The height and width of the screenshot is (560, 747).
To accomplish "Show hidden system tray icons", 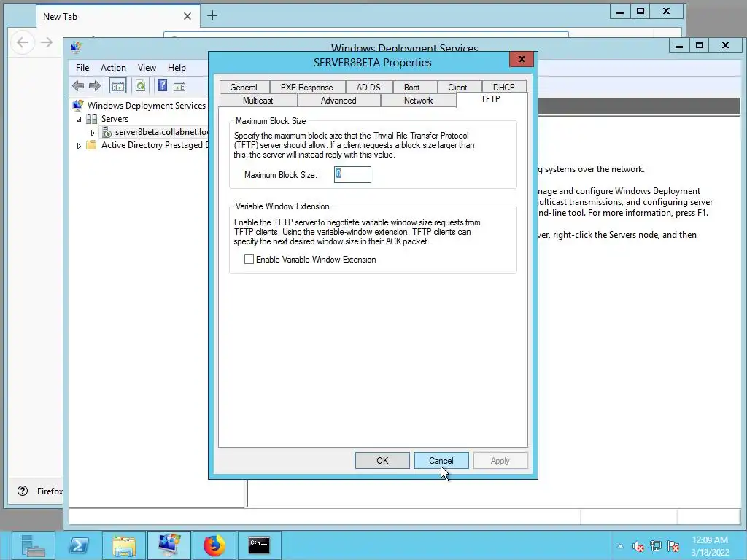I will point(620,546).
